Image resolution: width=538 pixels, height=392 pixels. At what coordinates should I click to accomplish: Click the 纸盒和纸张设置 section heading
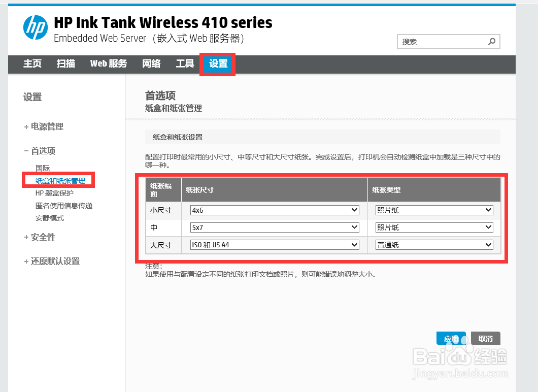click(178, 137)
